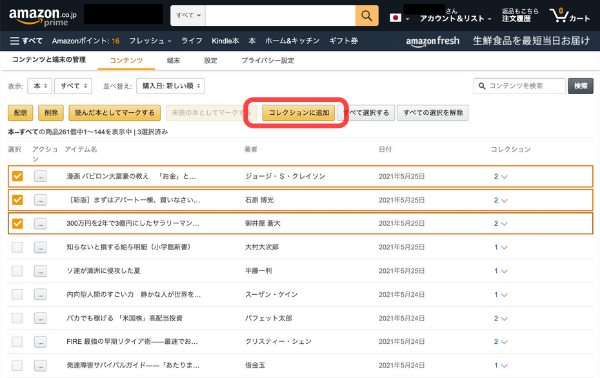Switch to the 端末 tab
The width and height of the screenshot is (600, 378).
(x=173, y=60)
